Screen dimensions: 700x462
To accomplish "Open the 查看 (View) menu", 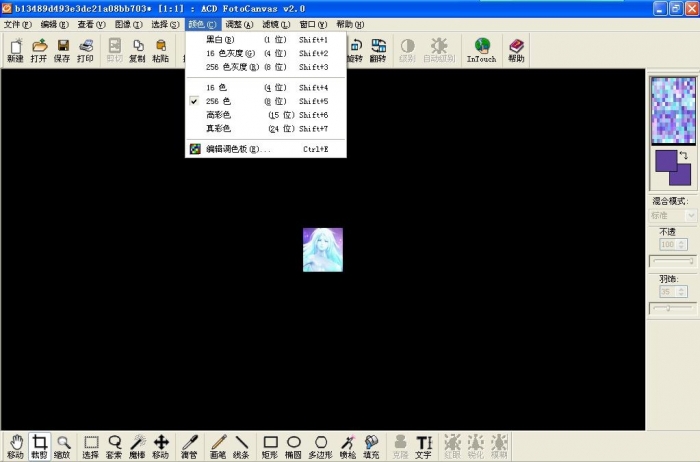I will tap(91, 25).
